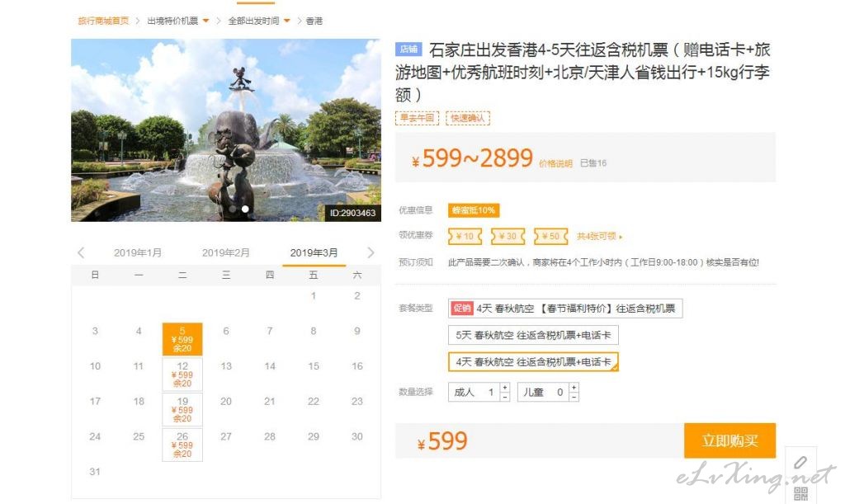Expand the 出境特价机票 breadcrumb dropdown

(205, 21)
